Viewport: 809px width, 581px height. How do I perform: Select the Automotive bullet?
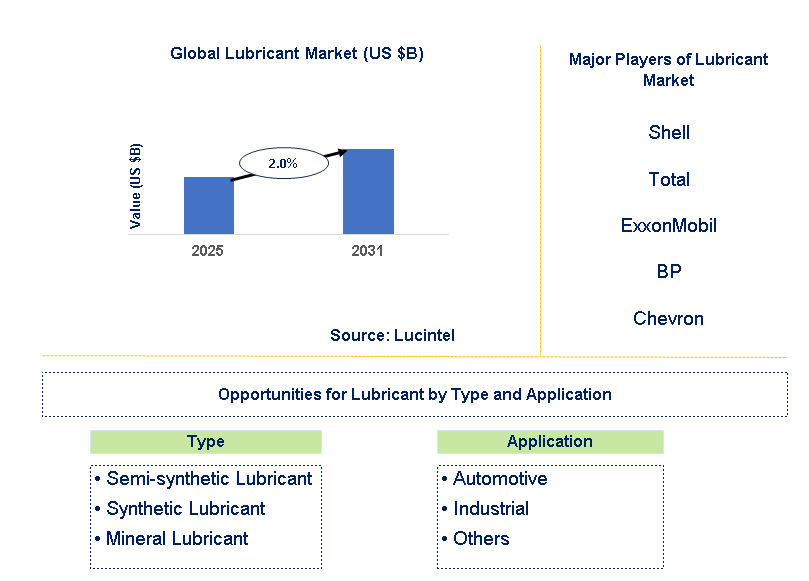(x=495, y=479)
